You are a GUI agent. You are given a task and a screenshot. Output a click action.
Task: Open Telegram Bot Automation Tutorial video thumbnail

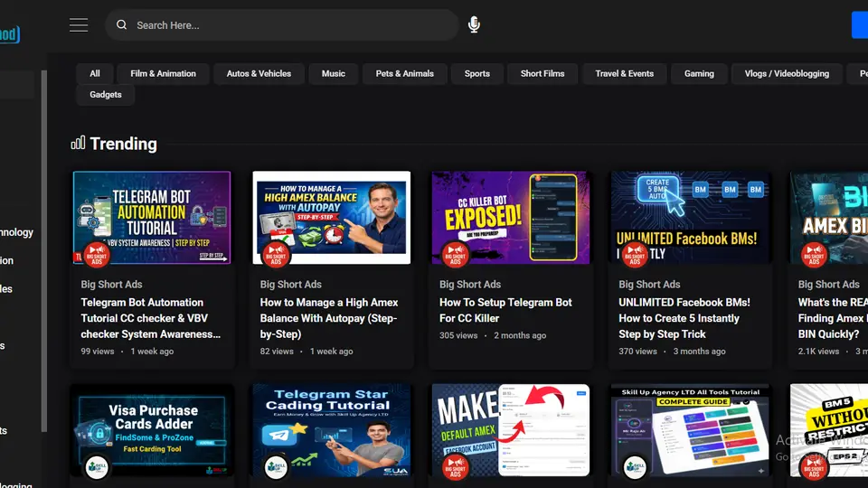click(152, 218)
